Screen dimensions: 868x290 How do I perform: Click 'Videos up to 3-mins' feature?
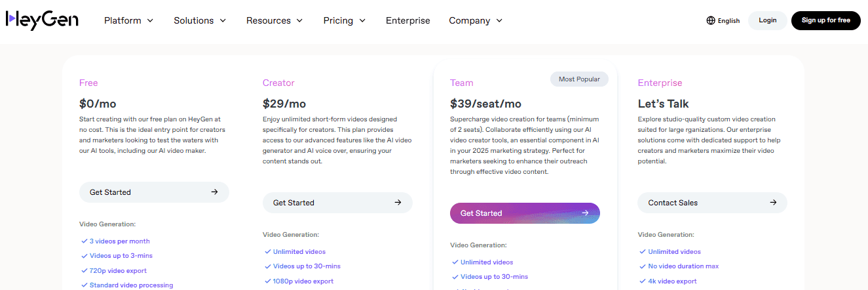[121, 256]
